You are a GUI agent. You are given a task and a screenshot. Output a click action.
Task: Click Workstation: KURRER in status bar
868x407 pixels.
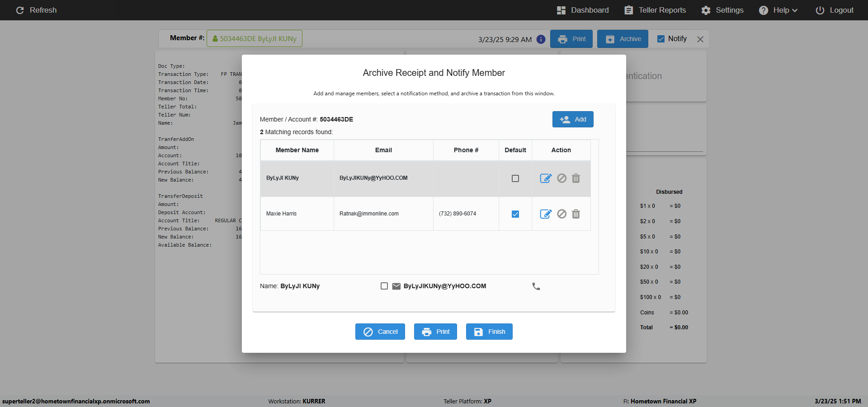click(x=297, y=401)
